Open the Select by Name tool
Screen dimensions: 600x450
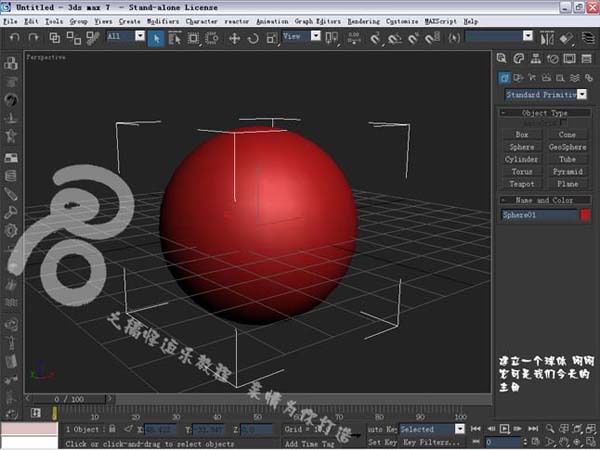pos(174,38)
